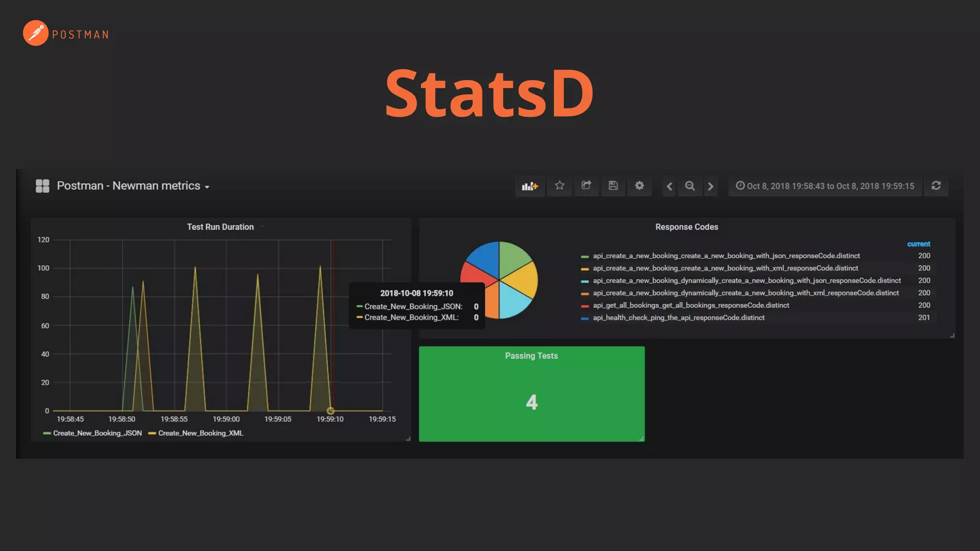Screen dimensions: 980x551
Task: Click Passing Tests panel resize handle
Action: tap(641, 439)
